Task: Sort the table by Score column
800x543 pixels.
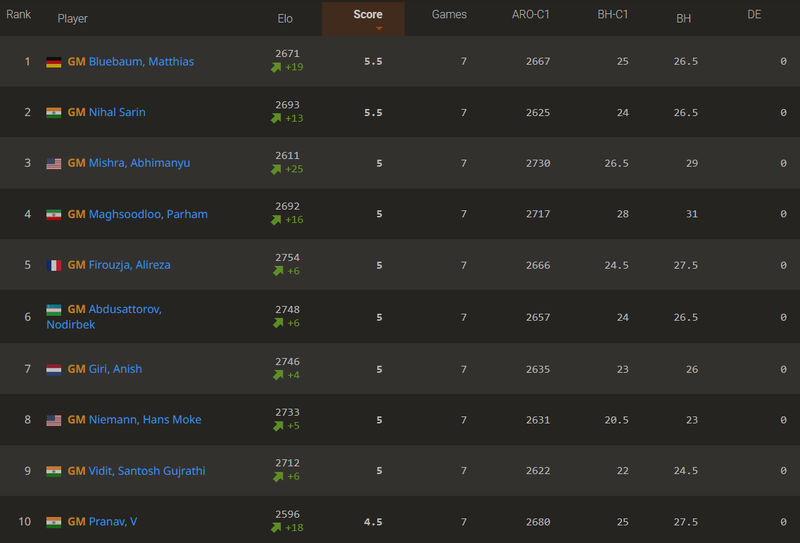Action: click(367, 15)
